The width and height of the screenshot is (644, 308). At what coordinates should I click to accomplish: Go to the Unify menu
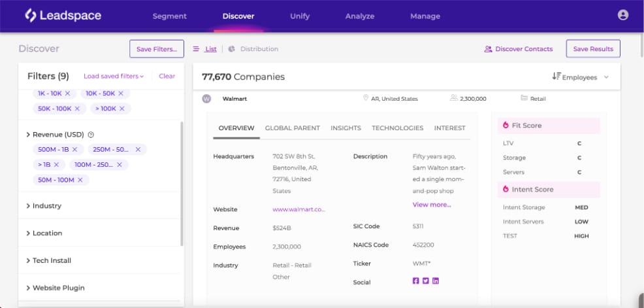tap(300, 16)
